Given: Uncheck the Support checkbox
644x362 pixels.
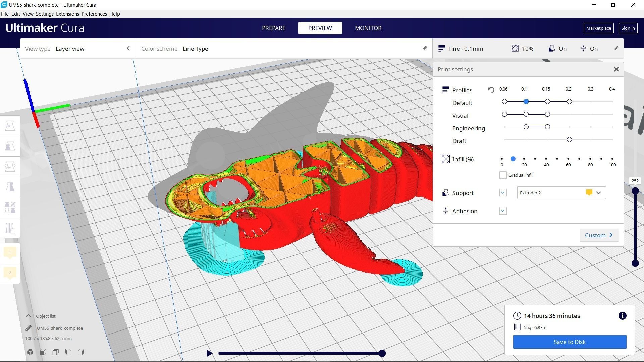Looking at the screenshot, I should pos(503,193).
